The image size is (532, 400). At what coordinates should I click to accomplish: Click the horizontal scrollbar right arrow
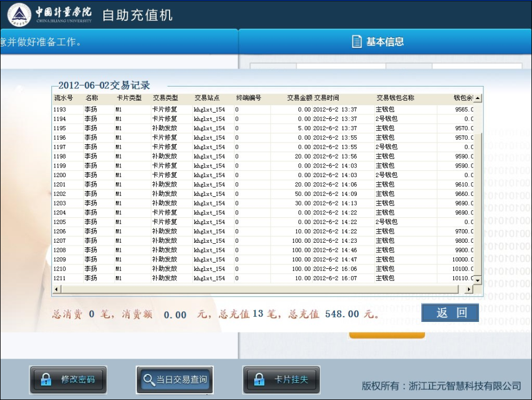469,289
